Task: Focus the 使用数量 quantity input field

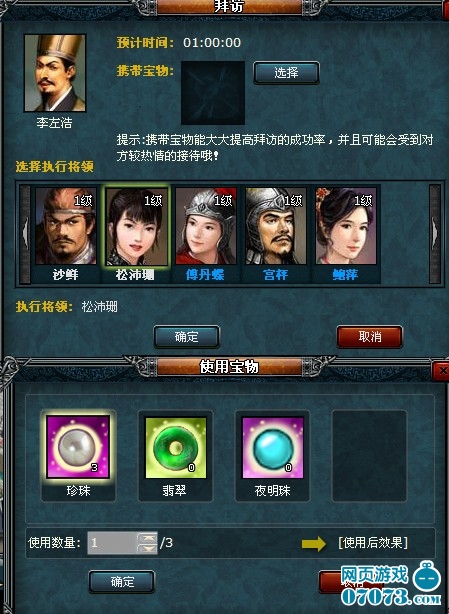Action: coord(113,543)
